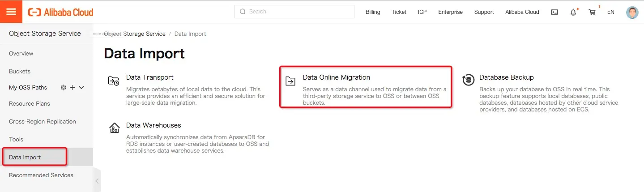Click the Database Backup icon
The height and width of the screenshot is (192, 644).
[x=469, y=80]
